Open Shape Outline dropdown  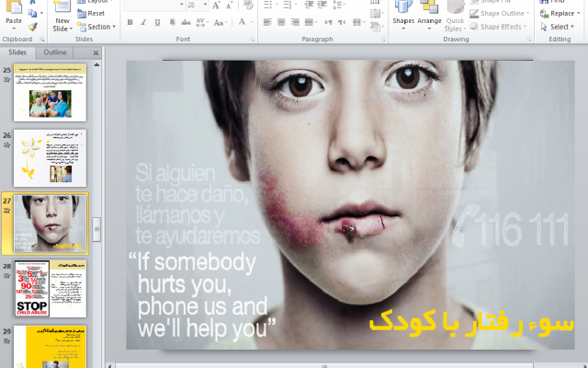coord(500,14)
